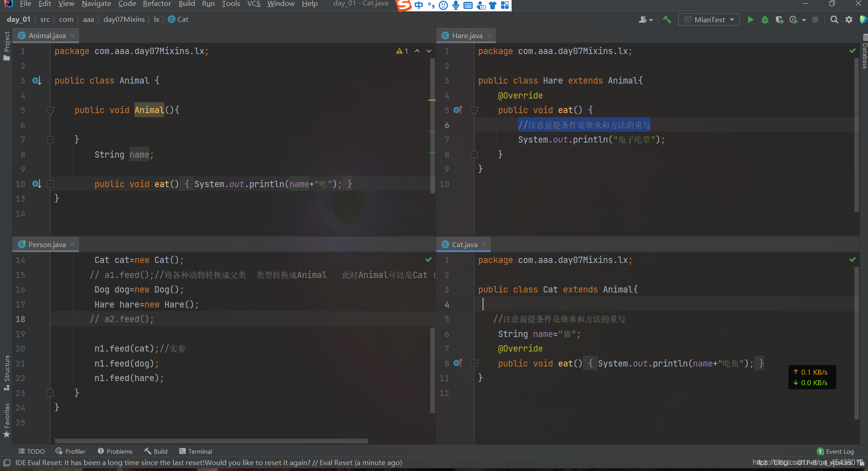Image resolution: width=868 pixels, height=471 pixels.
Task: Open the Build tool window button
Action: [156, 451]
